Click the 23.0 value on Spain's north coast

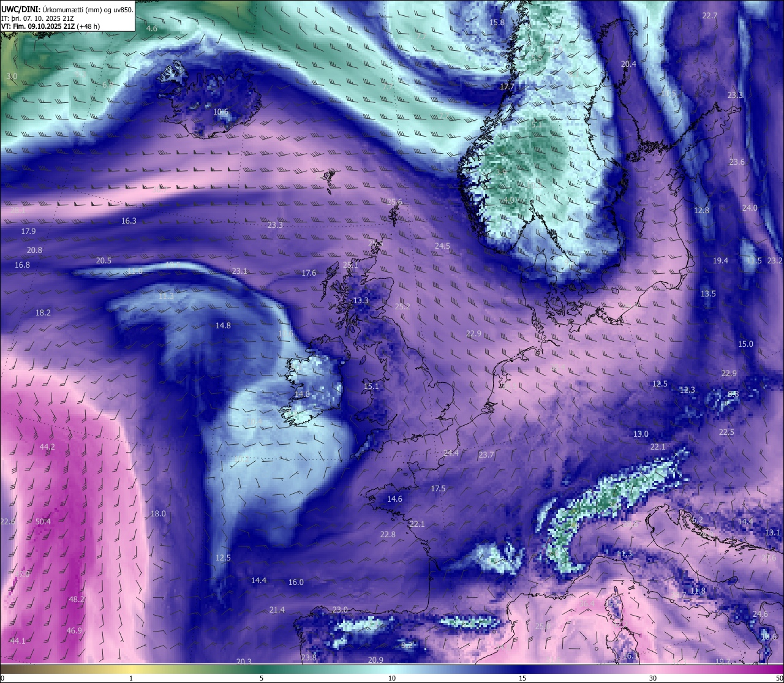click(340, 610)
